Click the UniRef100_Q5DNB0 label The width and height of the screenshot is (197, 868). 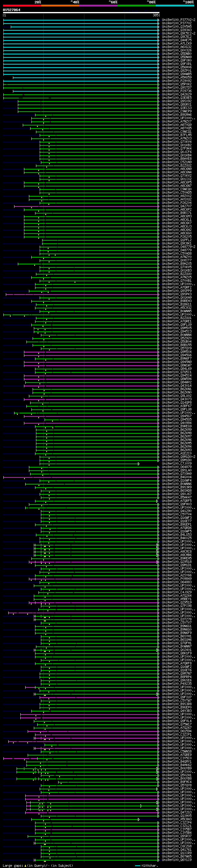click(x=177, y=54)
